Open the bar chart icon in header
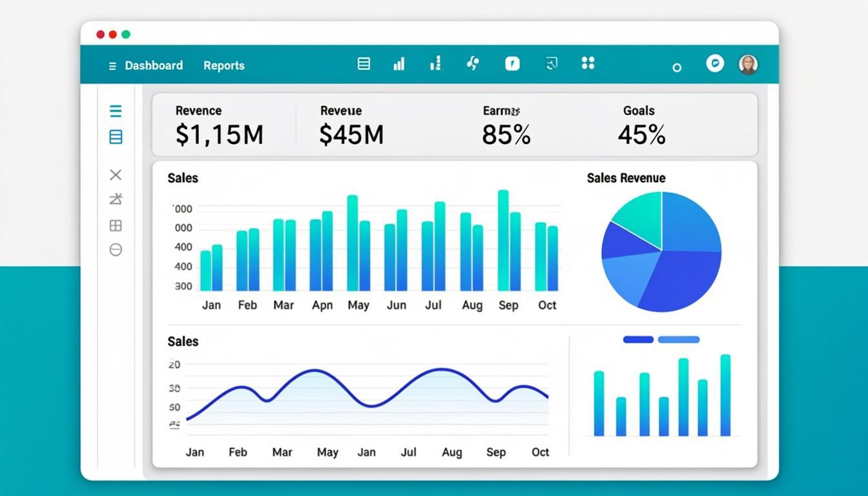The image size is (868, 496). 399,63
